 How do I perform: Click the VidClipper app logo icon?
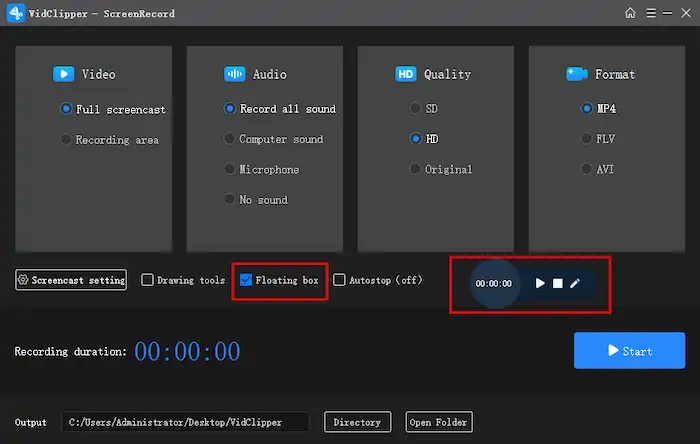[x=15, y=13]
